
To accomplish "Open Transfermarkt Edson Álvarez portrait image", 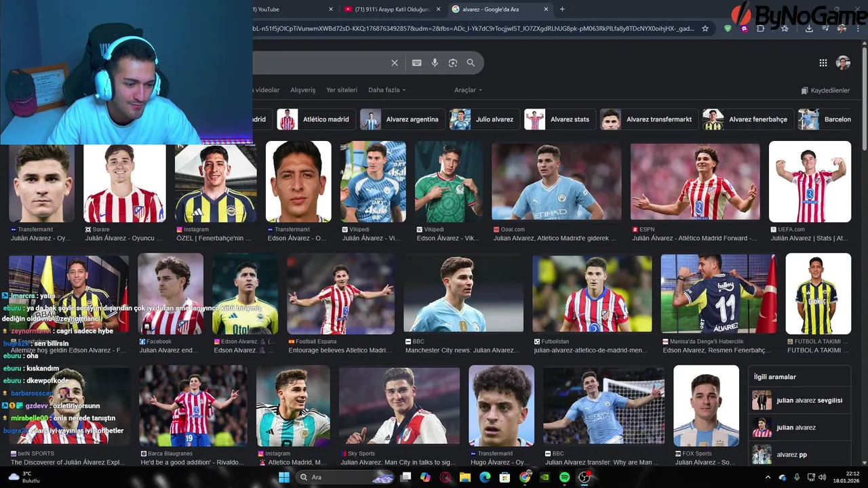I will pos(298,182).
